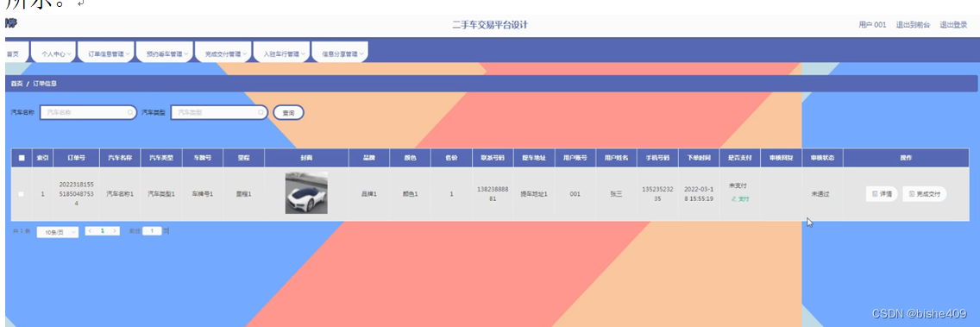Click the 车牌号1 cell
Image resolution: width=980 pixels, height=327 pixels.
[203, 194]
